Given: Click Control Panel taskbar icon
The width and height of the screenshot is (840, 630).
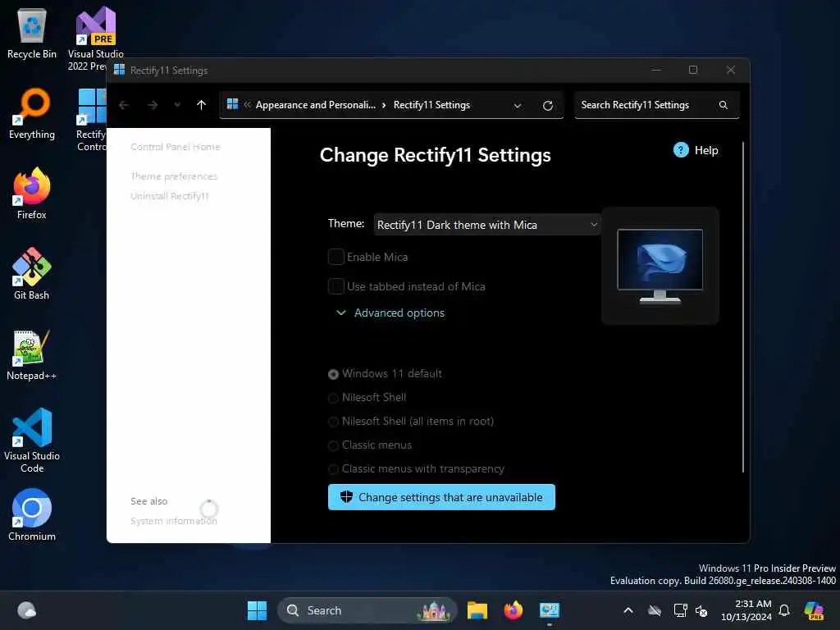Looking at the screenshot, I should tap(550, 610).
